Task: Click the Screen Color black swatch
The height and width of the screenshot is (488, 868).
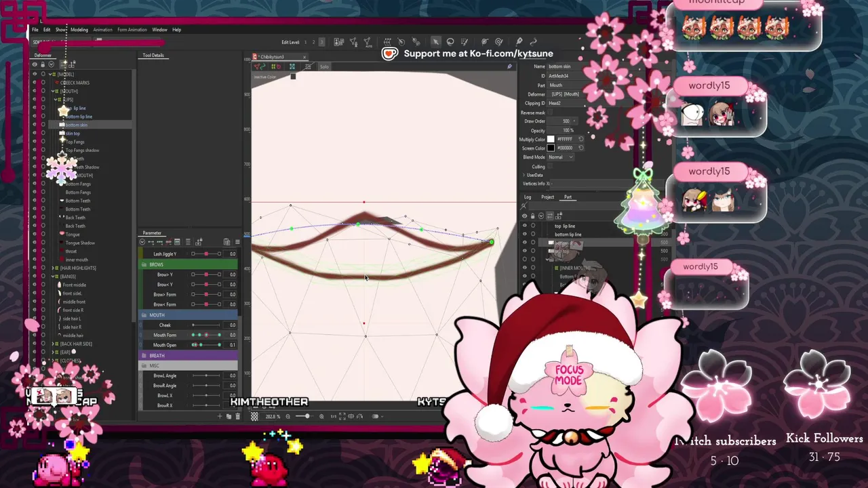Action: coord(551,148)
